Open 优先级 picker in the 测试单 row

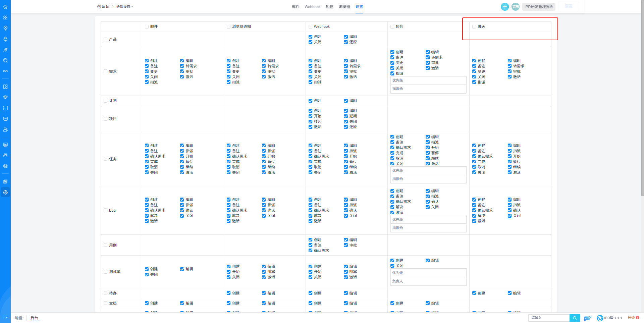(428, 273)
